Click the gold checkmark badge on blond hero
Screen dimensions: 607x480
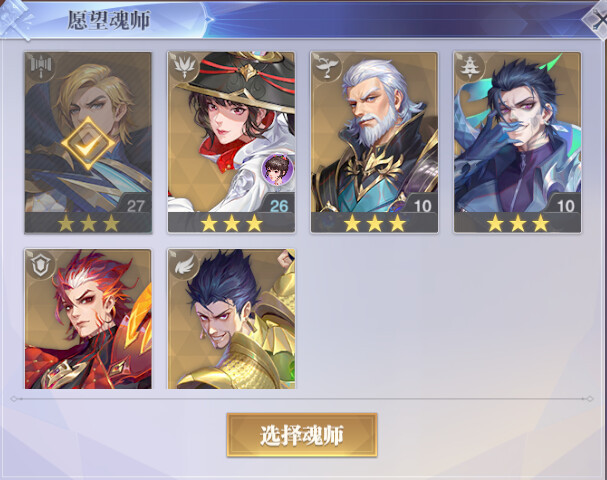coord(88,144)
